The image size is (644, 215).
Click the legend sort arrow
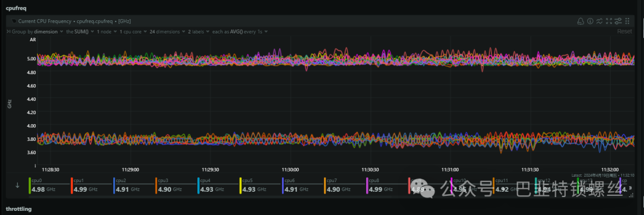pos(17,185)
